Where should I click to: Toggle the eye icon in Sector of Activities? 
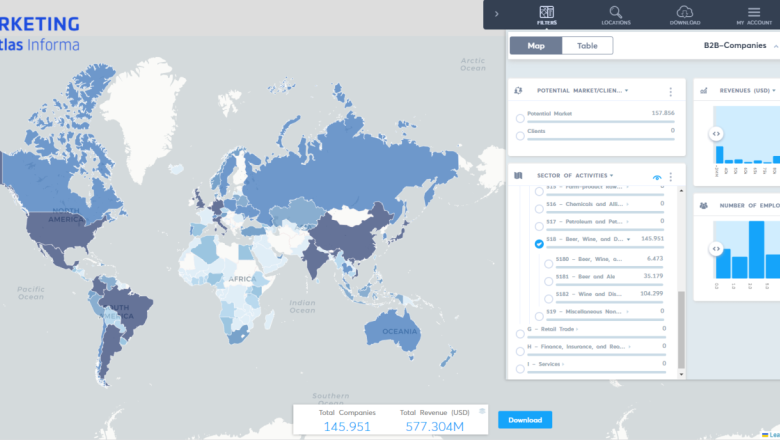[657, 176]
